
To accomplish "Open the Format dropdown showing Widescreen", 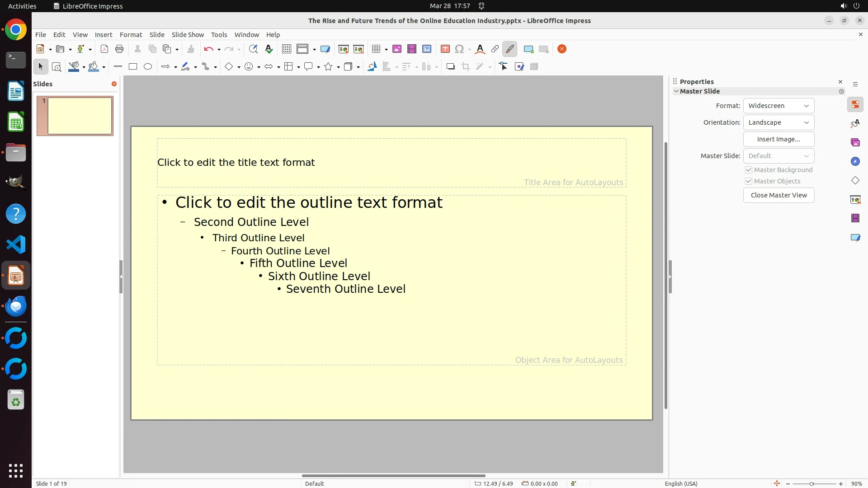I will click(x=778, y=106).
